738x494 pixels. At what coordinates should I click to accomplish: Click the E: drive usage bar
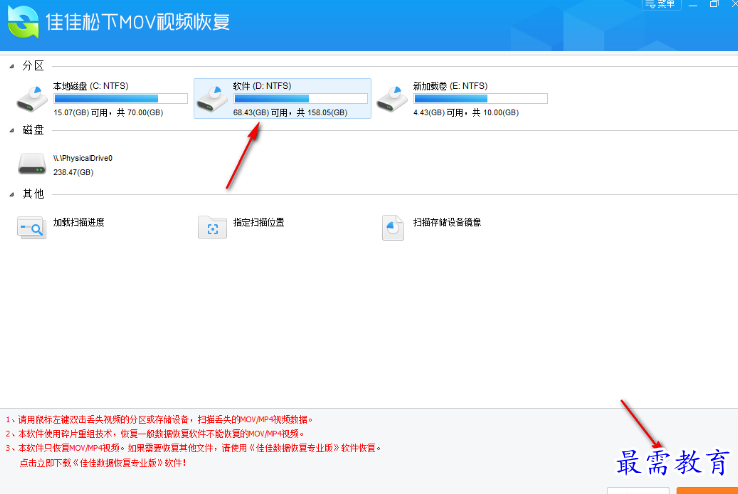pos(481,98)
